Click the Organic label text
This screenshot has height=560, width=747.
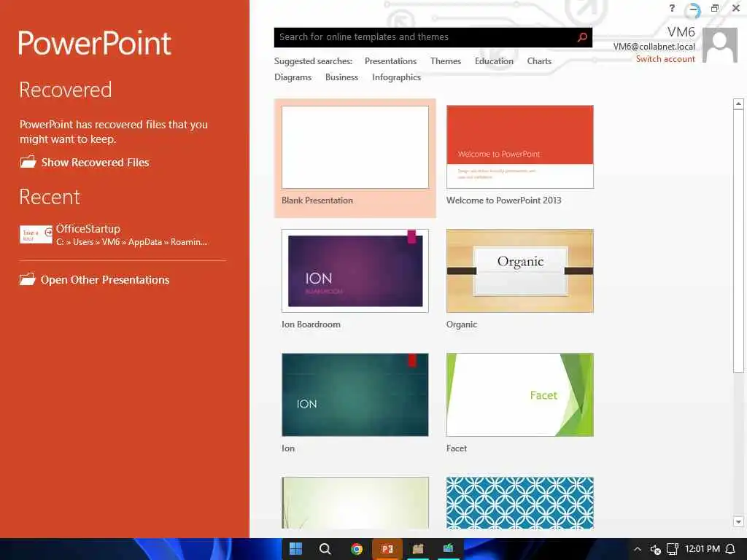tap(461, 324)
